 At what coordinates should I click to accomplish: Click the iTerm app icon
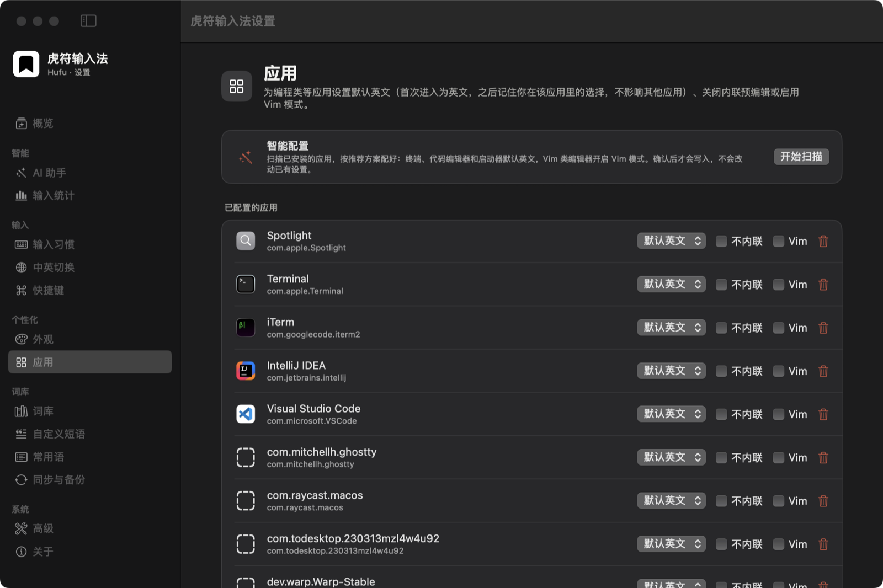(246, 328)
